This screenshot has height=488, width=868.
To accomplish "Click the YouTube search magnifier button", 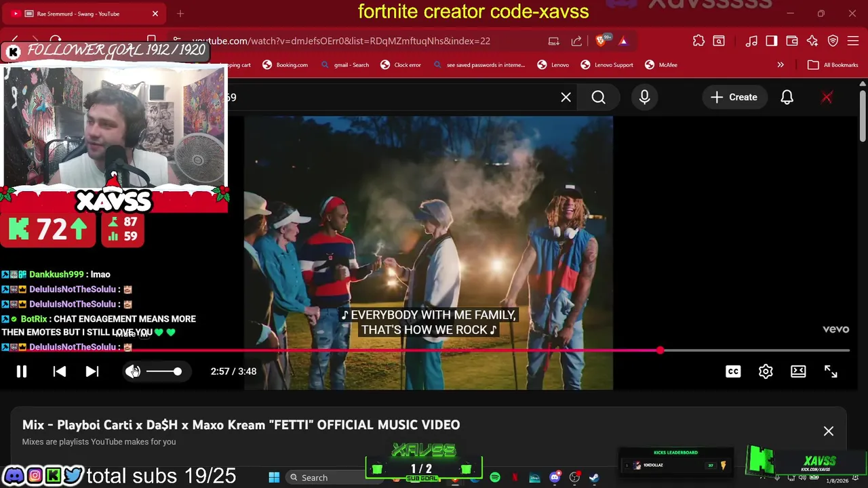I will (598, 98).
